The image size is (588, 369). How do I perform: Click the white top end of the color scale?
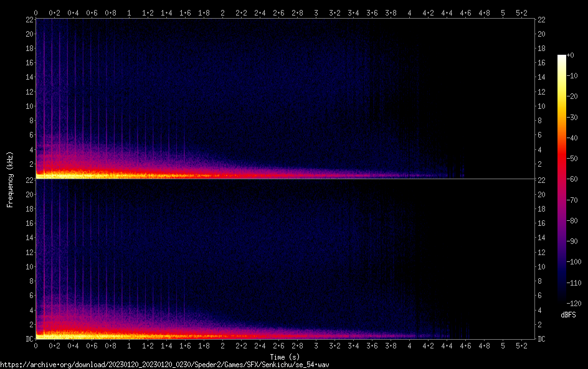pos(562,57)
